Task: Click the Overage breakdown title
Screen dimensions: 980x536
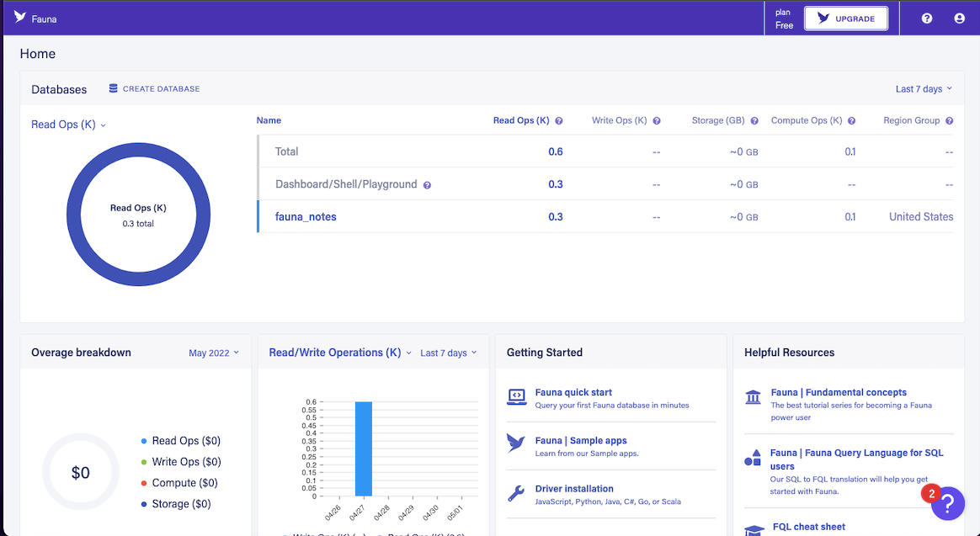Action: [82, 353]
